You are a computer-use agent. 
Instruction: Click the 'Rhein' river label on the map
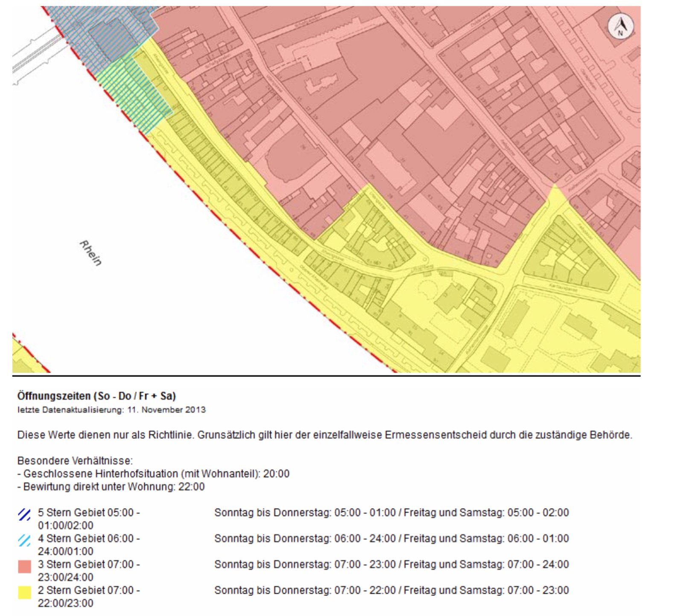point(91,253)
